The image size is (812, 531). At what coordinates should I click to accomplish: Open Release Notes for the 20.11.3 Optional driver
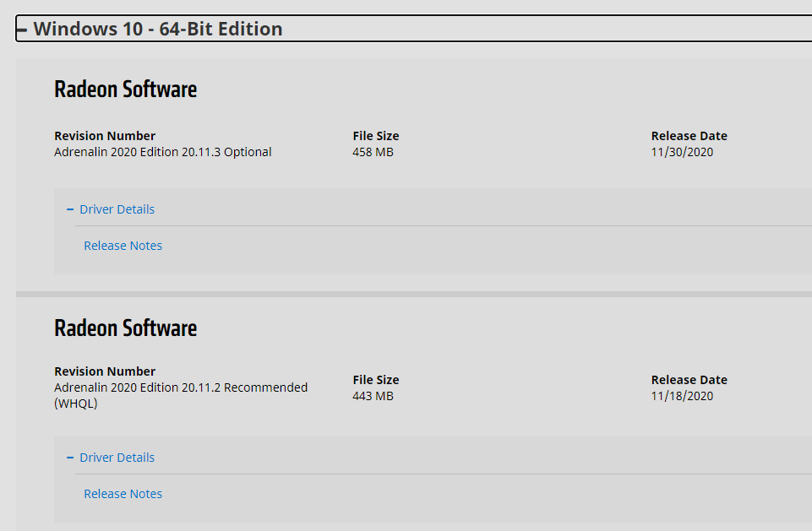(x=123, y=246)
